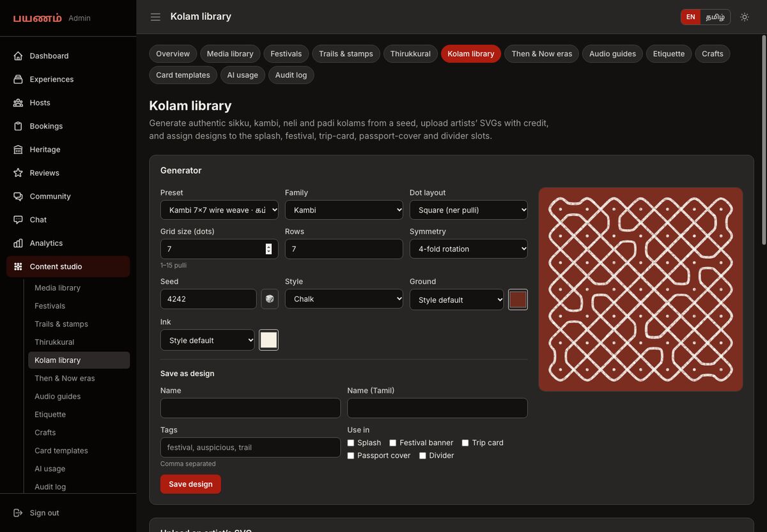Image resolution: width=767 pixels, height=532 pixels.
Task: Click the Dashboard home icon
Action: coord(18,56)
